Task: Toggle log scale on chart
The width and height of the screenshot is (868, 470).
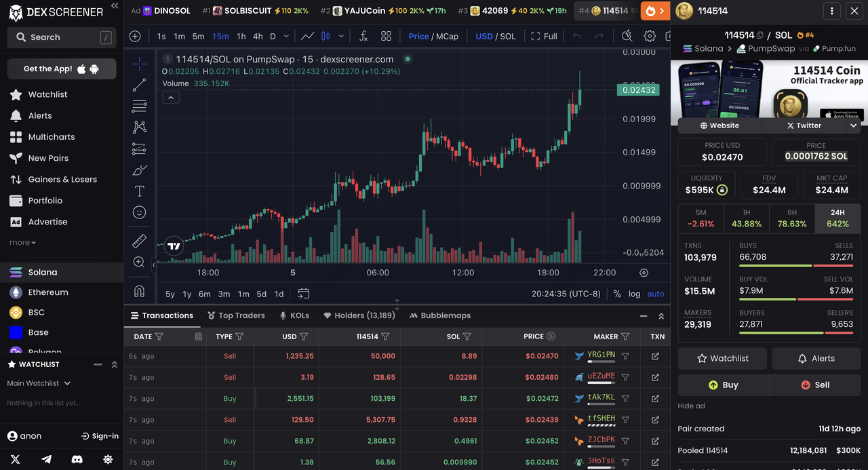Action: pyautogui.click(x=634, y=294)
